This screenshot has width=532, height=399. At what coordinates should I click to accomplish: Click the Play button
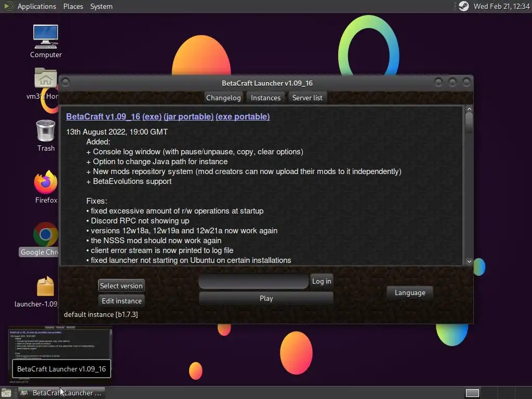point(267,298)
